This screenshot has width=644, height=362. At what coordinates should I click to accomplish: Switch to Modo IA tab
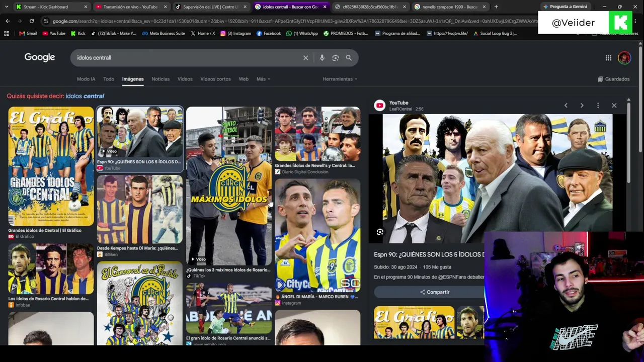[x=86, y=79]
